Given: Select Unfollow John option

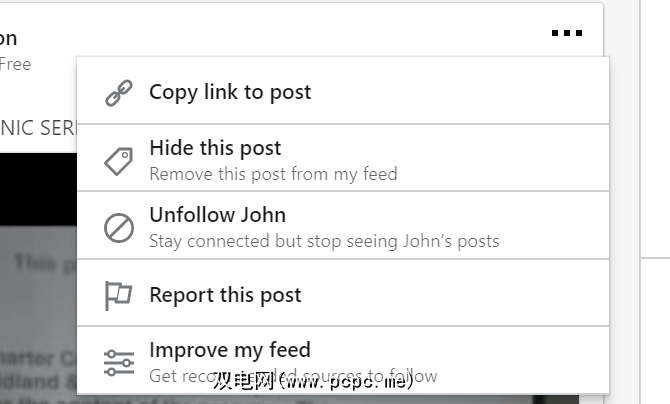Looking at the screenshot, I should [x=343, y=226].
